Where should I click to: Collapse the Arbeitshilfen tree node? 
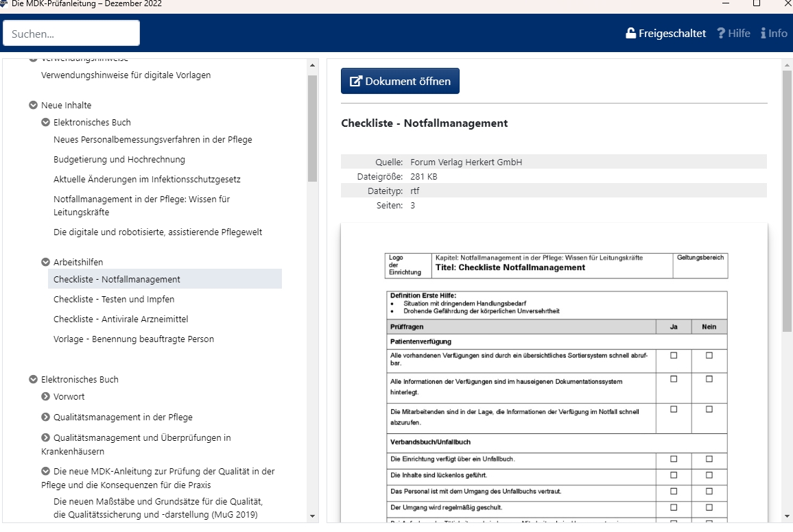(x=46, y=262)
